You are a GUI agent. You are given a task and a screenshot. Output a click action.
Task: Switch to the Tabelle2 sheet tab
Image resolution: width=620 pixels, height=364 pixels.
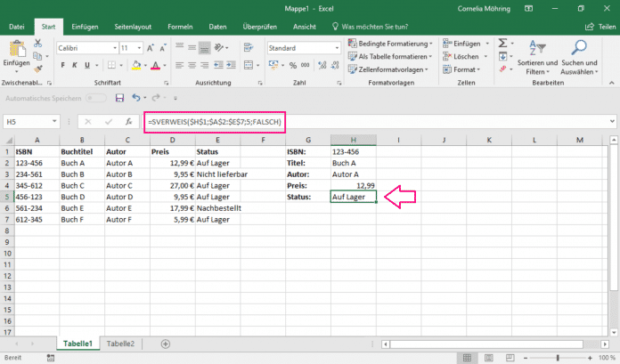click(120, 343)
